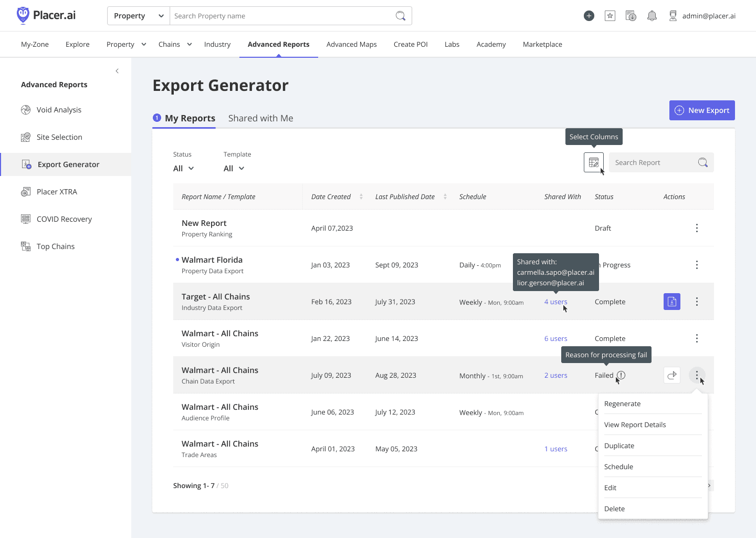Open the Property type dropdown in search
This screenshot has height=538, width=756.
click(x=139, y=16)
